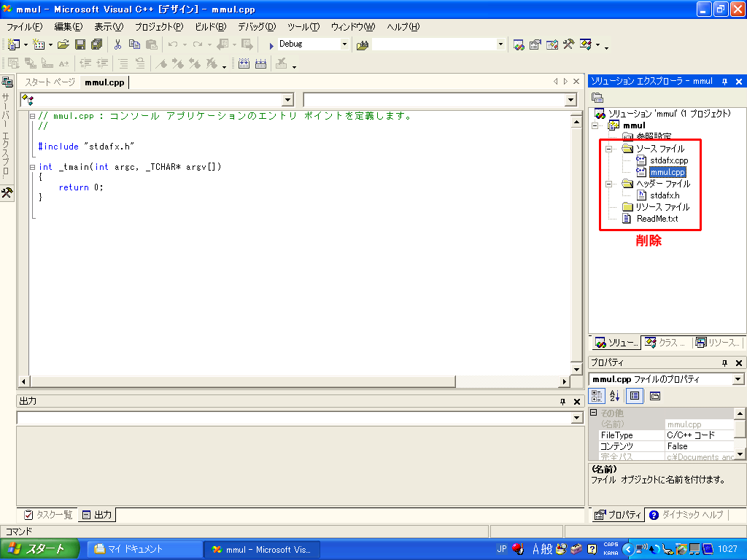
Task: Click the Property Pages icon in Properties
Action: click(x=655, y=396)
